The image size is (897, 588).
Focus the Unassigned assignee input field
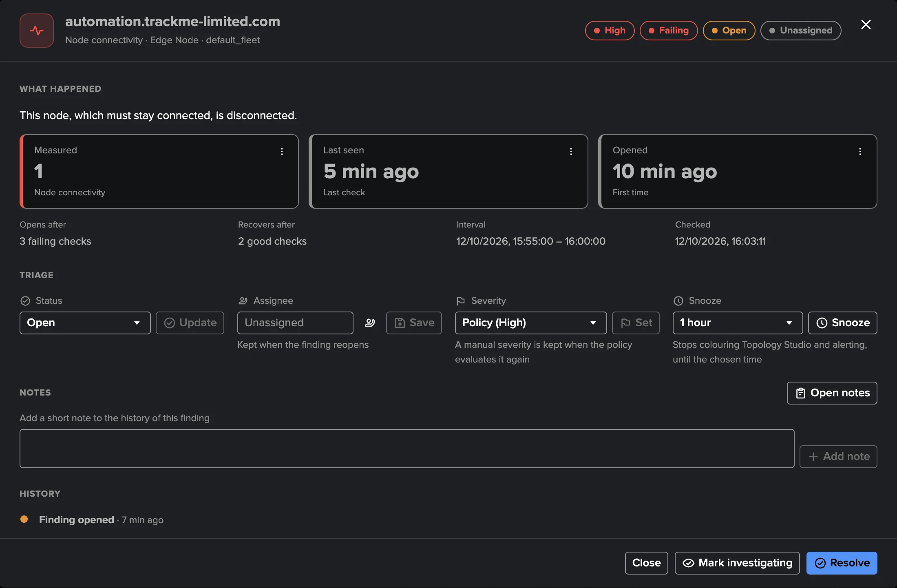(x=295, y=323)
